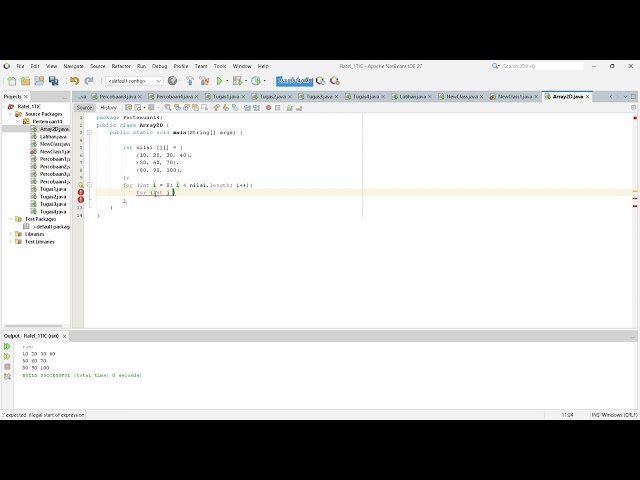This screenshot has width=640, height=480.
Task: Click the Shift Line Left icon
Action: coord(247,108)
